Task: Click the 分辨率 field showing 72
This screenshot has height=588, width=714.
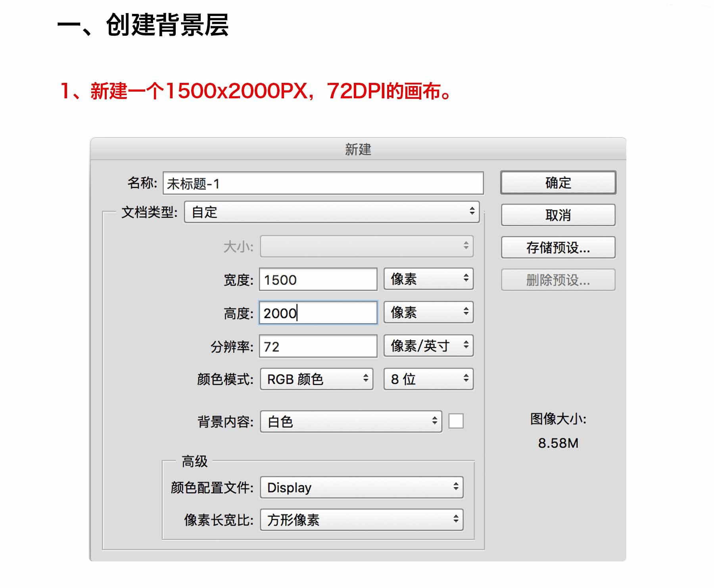Action: point(318,346)
